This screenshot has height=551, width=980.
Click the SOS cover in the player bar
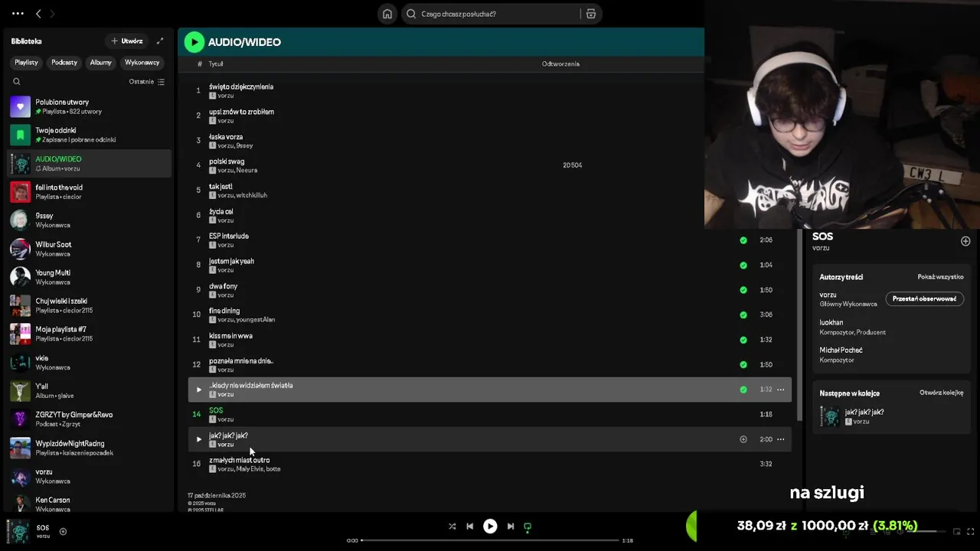coord(18,531)
